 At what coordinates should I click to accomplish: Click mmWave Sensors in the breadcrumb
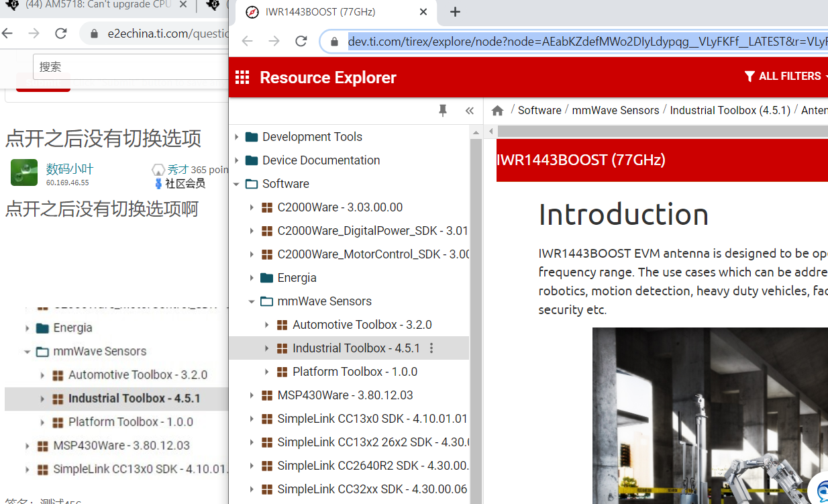(615, 110)
